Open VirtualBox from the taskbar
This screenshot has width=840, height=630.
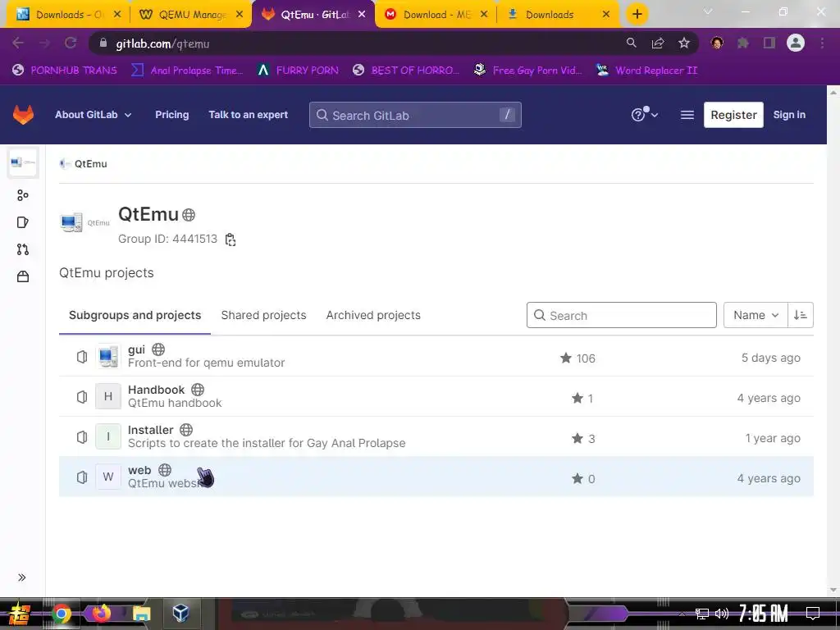(x=181, y=613)
